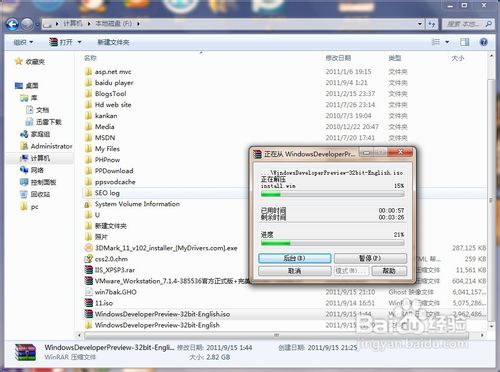This screenshot has width=500, height=372.
Task: Select VMware_Workstation_7.1.4 archive name
Action: coord(172,281)
